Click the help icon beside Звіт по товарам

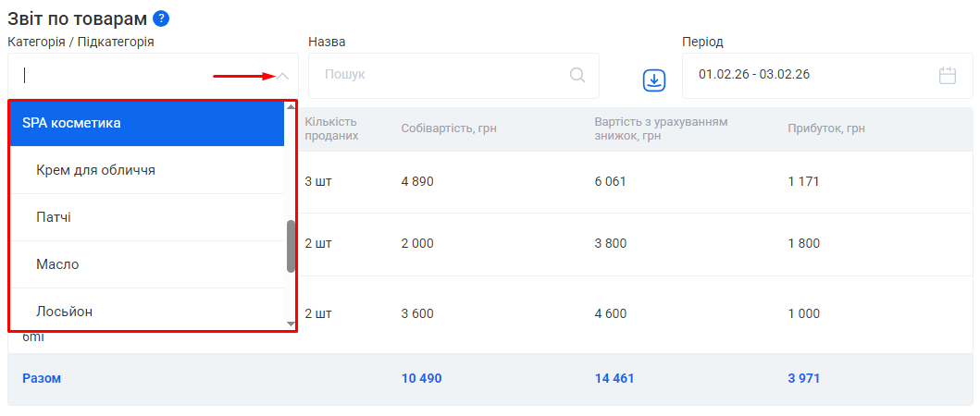point(161,18)
